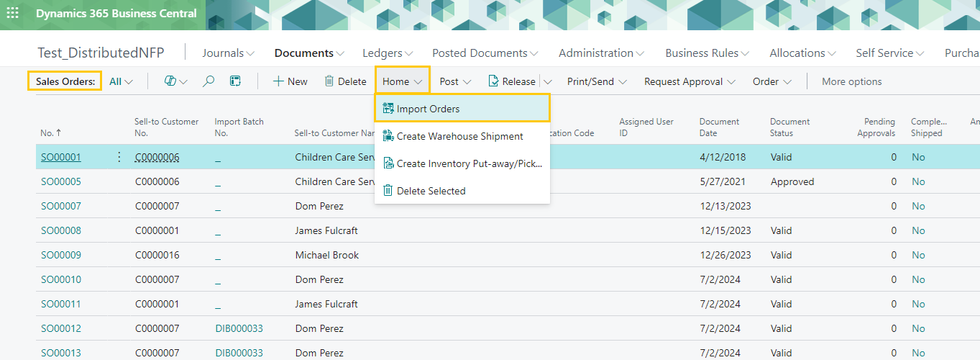Expand the Ledgers menu
Screen dimensions: 980x360
pyautogui.click(x=388, y=53)
